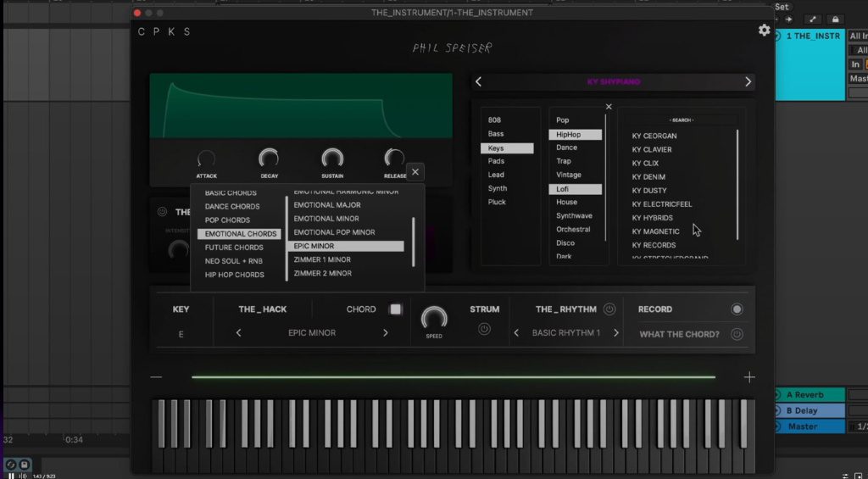Adjust the SUSTAIN knob
Screen dimensions: 868x479
(332, 159)
